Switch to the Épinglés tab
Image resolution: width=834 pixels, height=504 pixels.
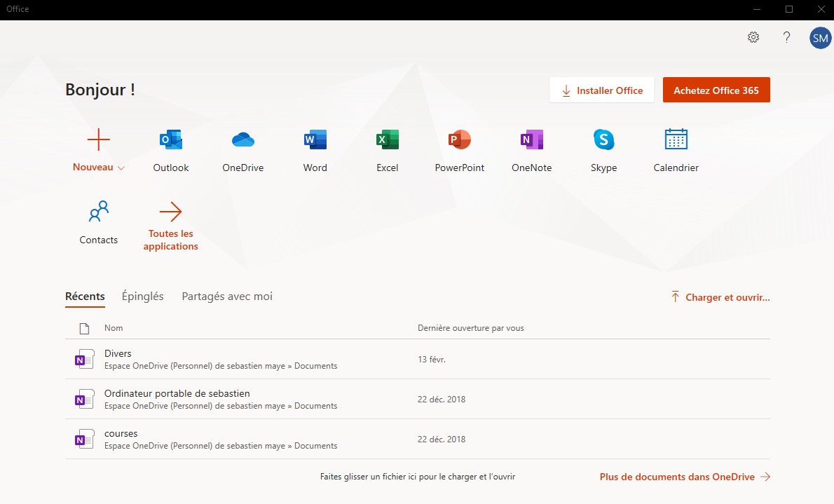click(142, 296)
